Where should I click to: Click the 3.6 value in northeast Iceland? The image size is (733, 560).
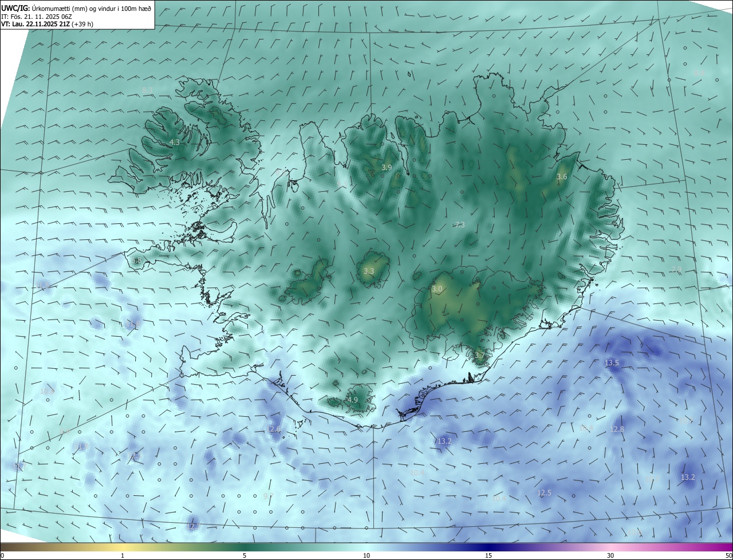[562, 177]
